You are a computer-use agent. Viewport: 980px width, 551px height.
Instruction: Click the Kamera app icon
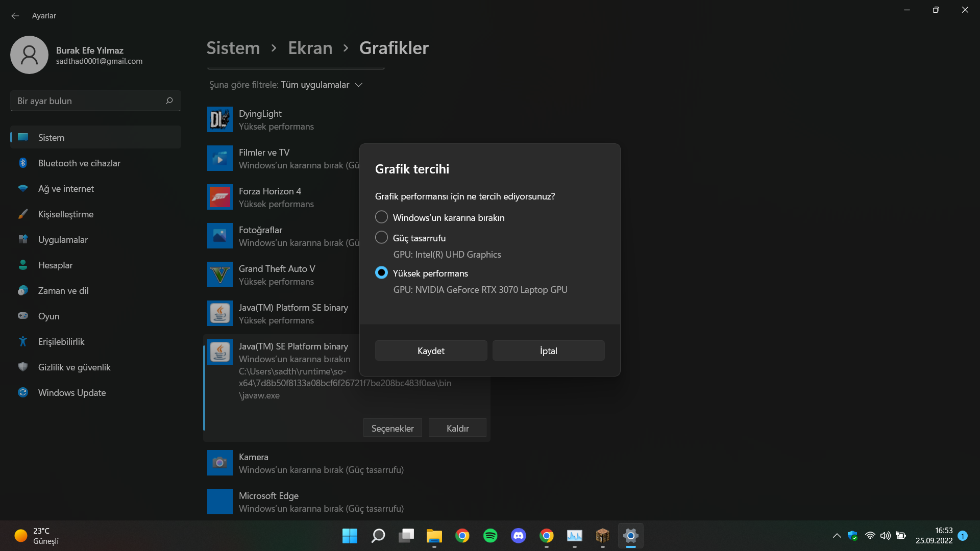[220, 463]
